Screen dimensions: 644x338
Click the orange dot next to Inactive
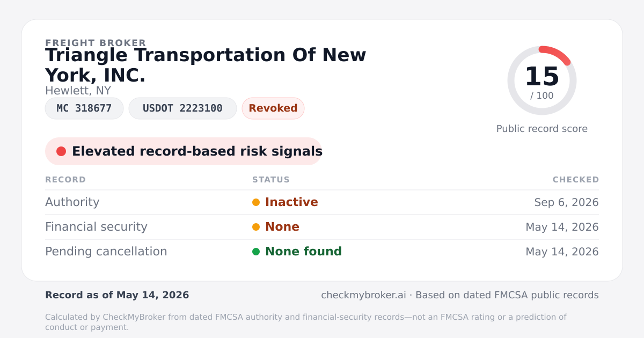click(256, 202)
